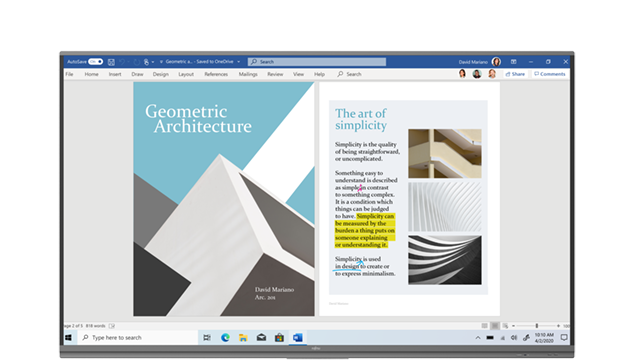Image resolution: width=640 pixels, height=360 pixels.
Task: Click the Touch/Mouse mode icon
Action: [x=146, y=62]
